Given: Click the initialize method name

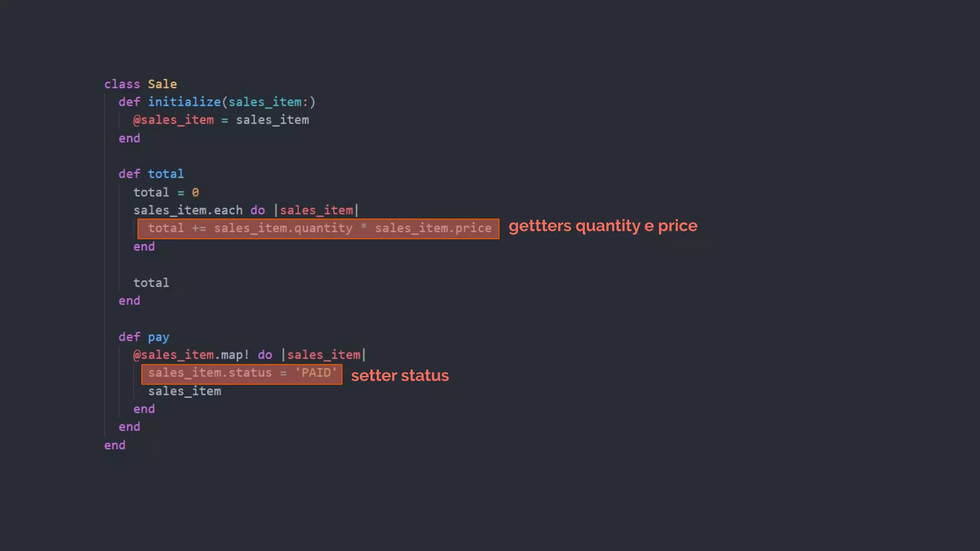Looking at the screenshot, I should (x=184, y=102).
